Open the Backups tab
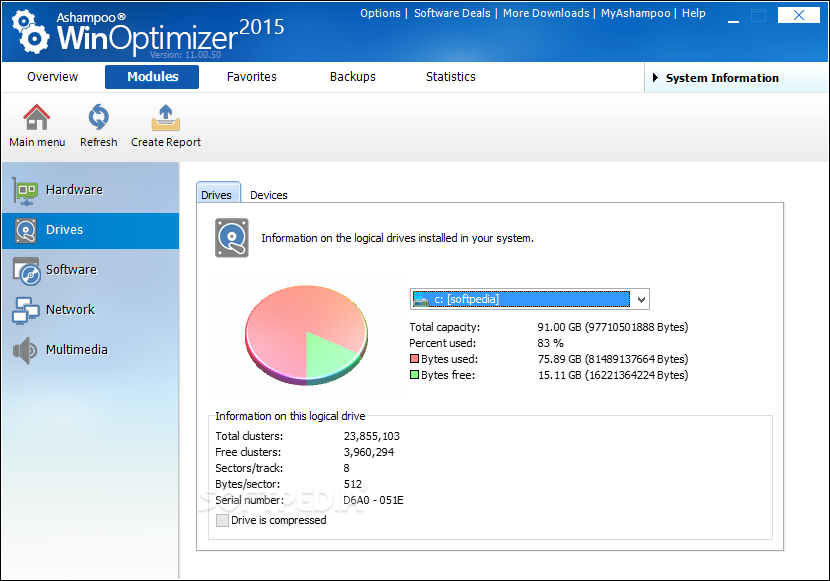The height and width of the screenshot is (581, 830). (x=353, y=77)
